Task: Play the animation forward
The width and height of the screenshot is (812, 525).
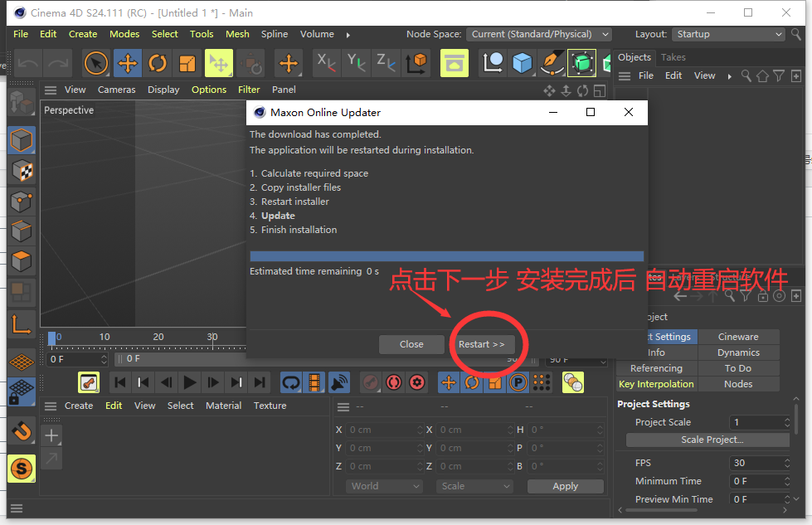Action: [x=190, y=382]
